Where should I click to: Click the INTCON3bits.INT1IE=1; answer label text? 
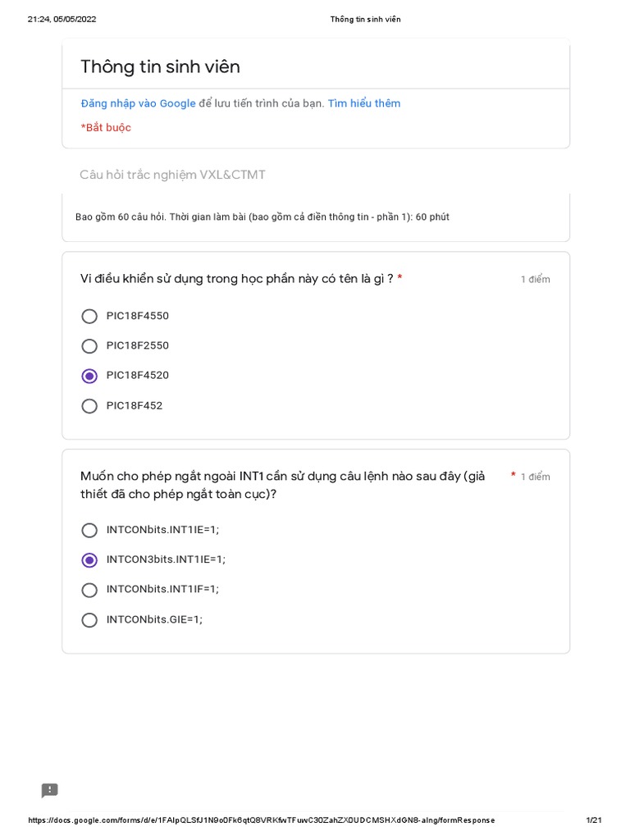point(166,559)
